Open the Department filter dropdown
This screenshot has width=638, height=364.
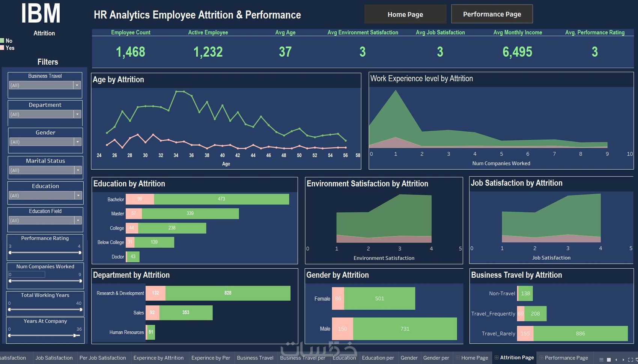78,114
